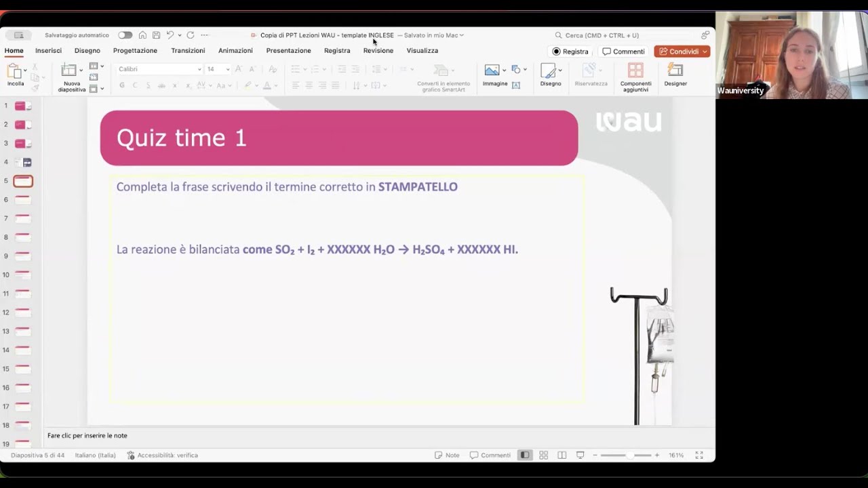Switch to slide sorter grid view
The image size is (868, 488).
coord(544,455)
